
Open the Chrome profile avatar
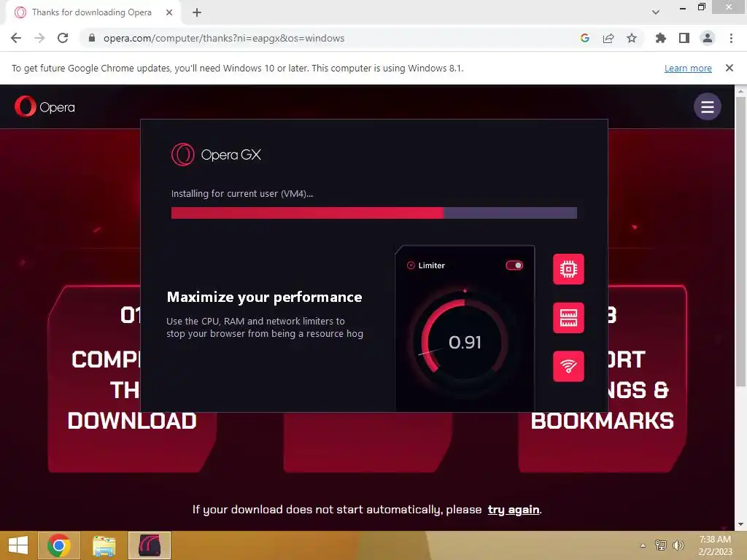click(x=708, y=38)
